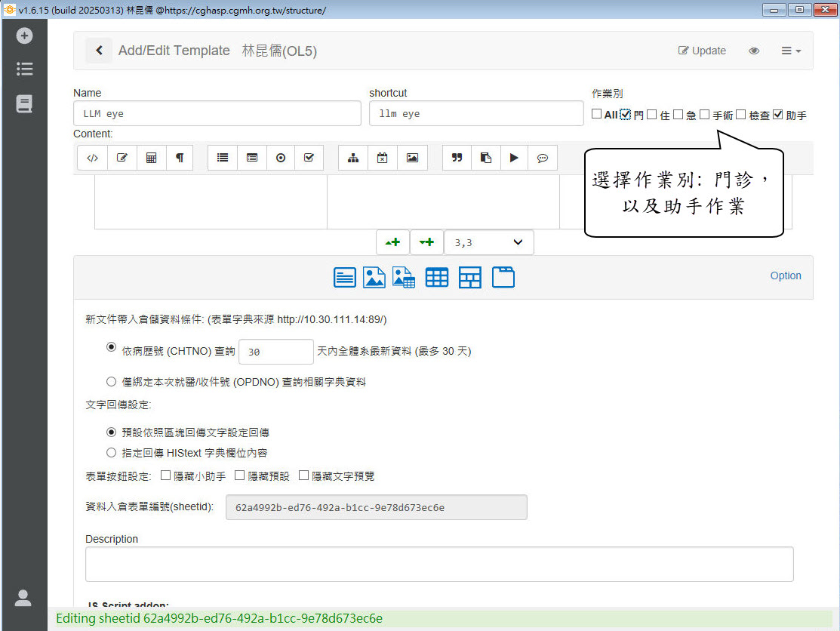Click the Description text field
840x631 pixels.
439,564
